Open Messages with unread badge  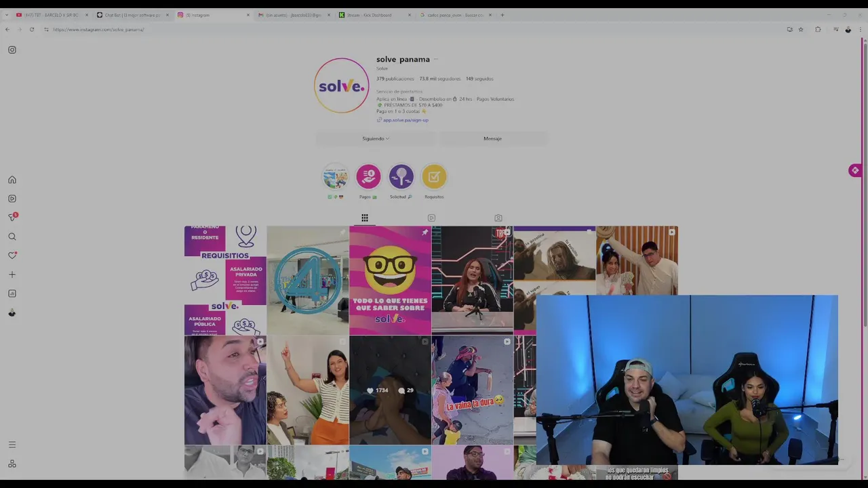12,217
